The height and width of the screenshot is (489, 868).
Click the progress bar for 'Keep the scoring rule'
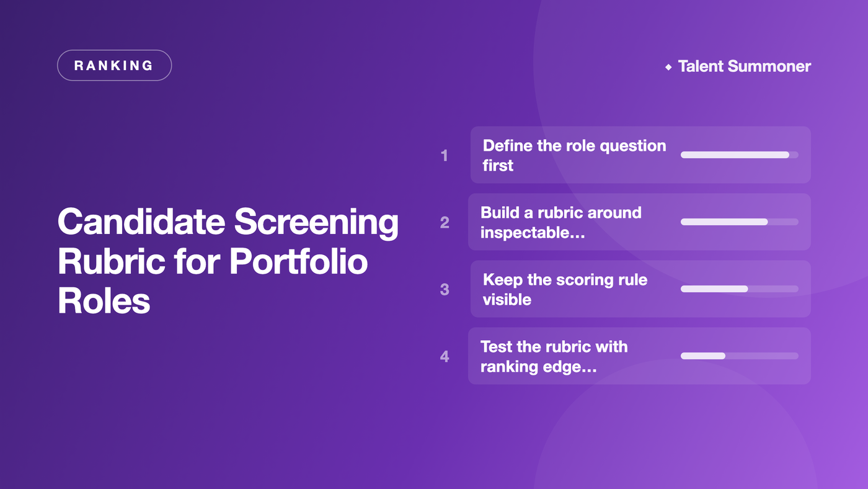tap(740, 289)
